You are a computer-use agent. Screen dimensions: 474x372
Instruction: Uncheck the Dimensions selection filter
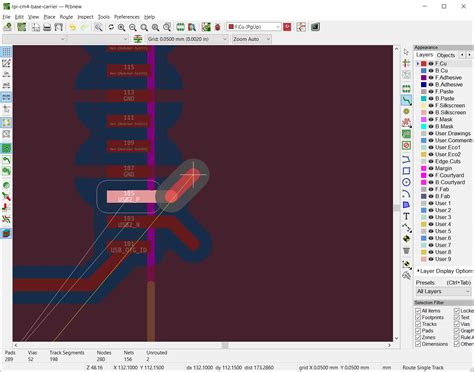click(418, 344)
